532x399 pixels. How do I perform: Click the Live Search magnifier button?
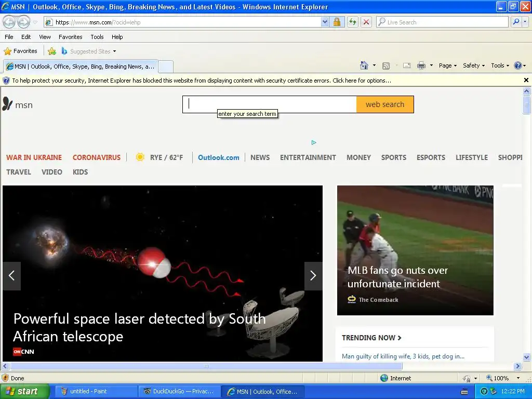(516, 22)
